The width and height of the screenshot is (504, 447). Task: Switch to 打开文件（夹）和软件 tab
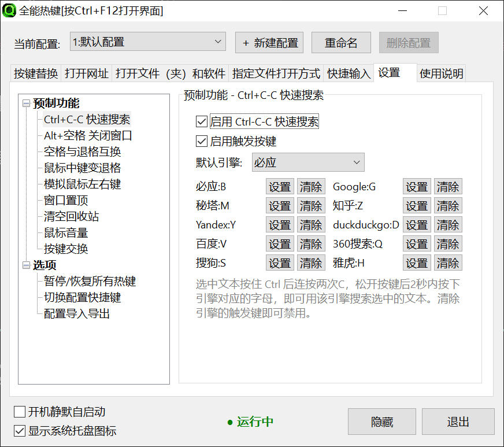coord(171,73)
